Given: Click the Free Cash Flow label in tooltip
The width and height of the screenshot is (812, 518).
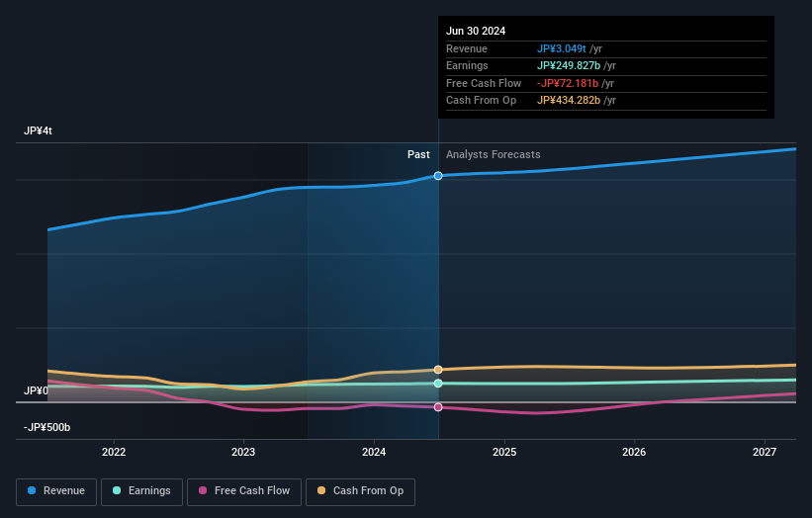Looking at the screenshot, I should point(484,83).
